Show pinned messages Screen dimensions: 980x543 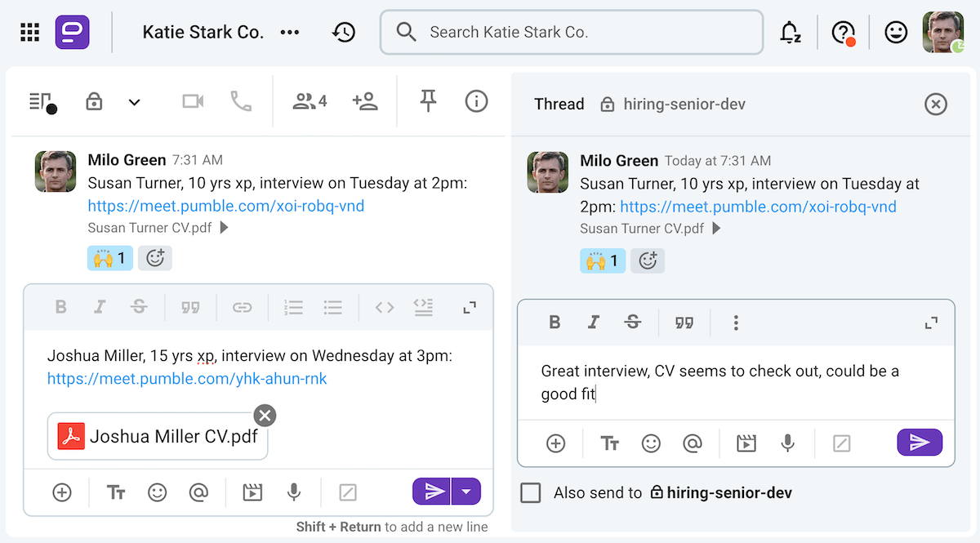coord(428,100)
